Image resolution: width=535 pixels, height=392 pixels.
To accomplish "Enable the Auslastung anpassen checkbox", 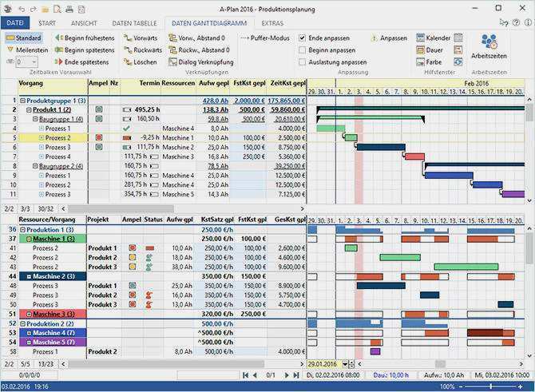I will tap(302, 62).
